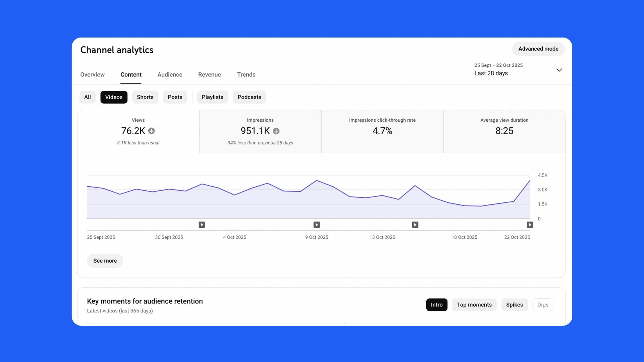The image size is (644, 362).
Task: Select the Impressions click-through rate metric card
Action: 382,131
